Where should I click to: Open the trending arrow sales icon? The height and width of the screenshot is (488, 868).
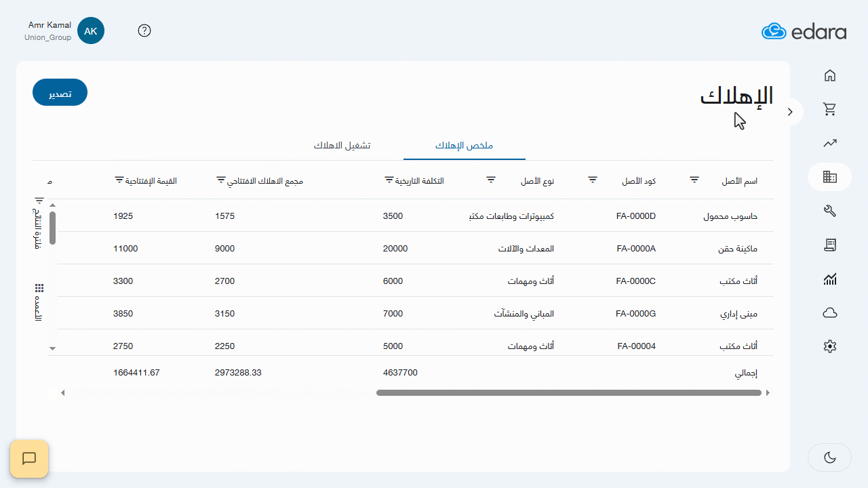coord(829,143)
